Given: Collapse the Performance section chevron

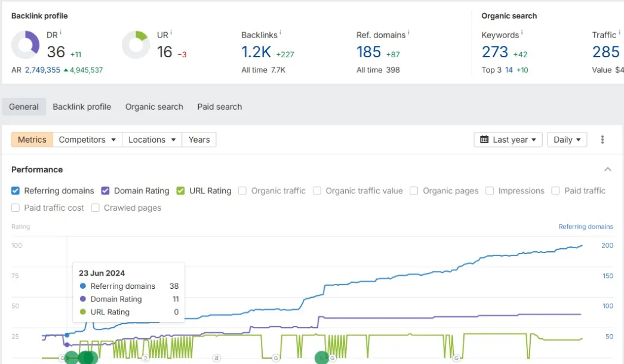Looking at the screenshot, I should click(608, 169).
